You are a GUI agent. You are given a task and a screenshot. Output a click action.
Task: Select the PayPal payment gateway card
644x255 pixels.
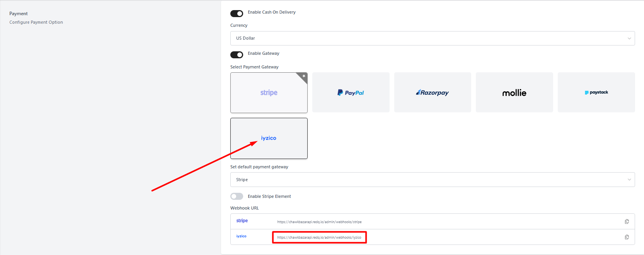[x=350, y=93]
